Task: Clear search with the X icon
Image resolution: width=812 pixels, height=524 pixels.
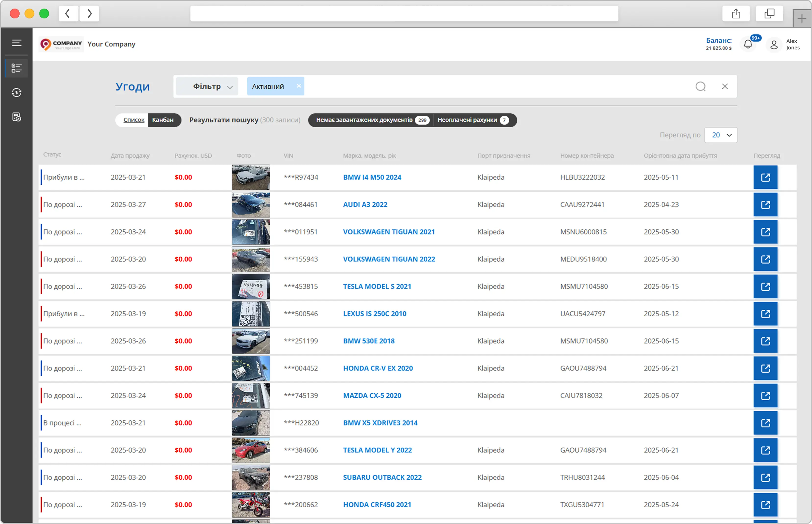Action: 725,86
